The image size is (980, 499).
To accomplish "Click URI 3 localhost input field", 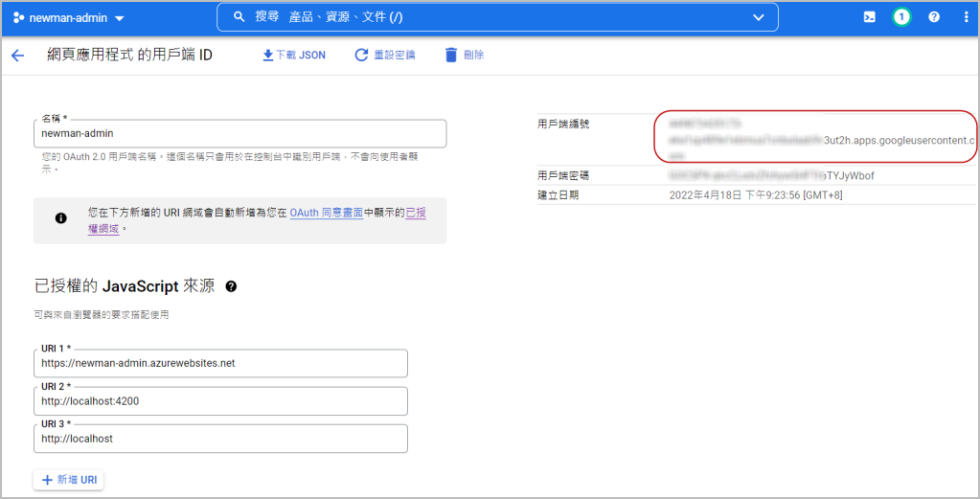I will coord(220,439).
